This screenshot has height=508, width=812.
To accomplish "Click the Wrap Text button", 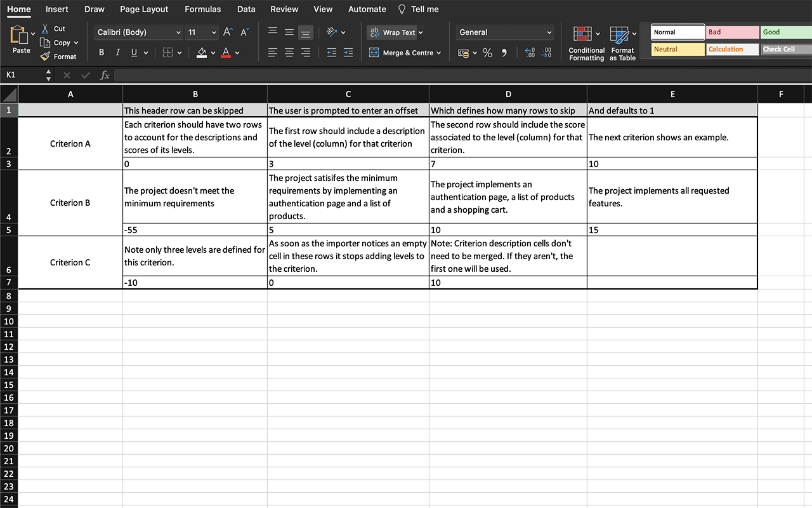I will pos(393,32).
